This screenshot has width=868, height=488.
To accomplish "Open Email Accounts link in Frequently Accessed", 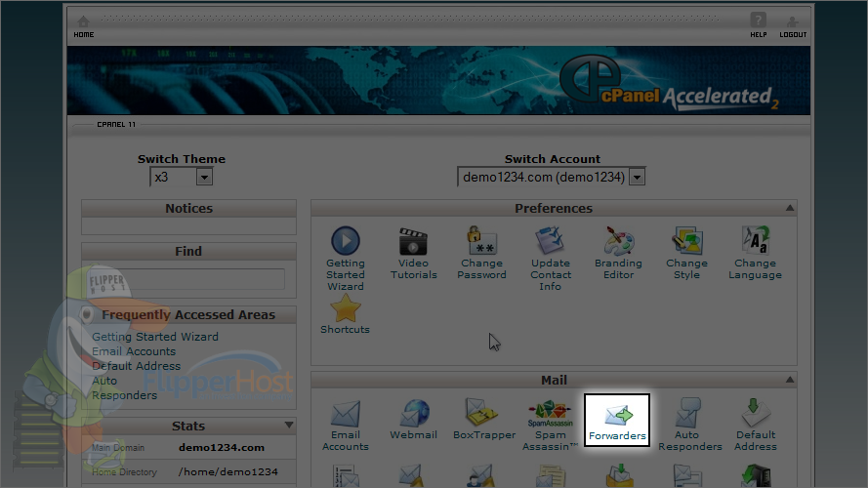I will coord(134,351).
